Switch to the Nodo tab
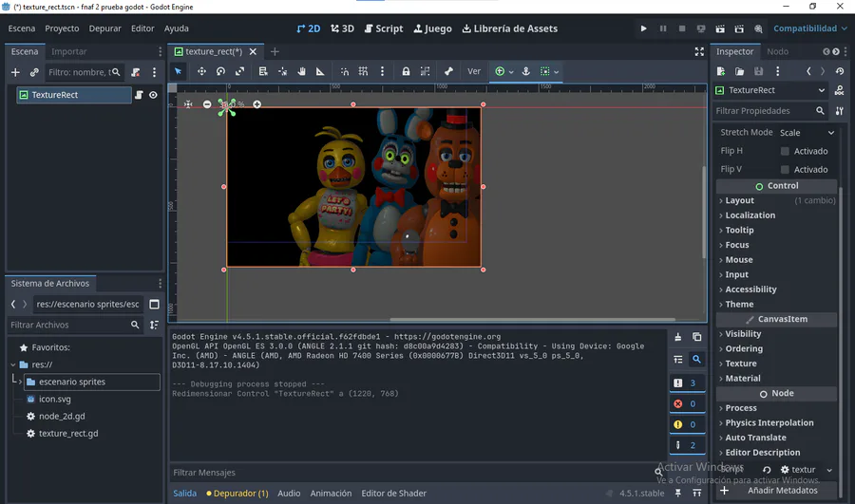The width and height of the screenshot is (855, 504). (x=777, y=51)
